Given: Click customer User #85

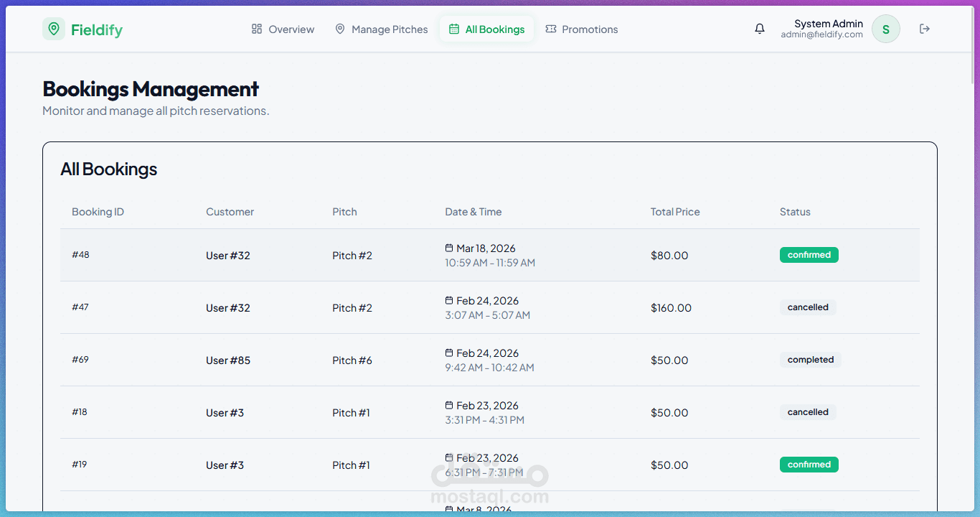Looking at the screenshot, I should click(x=228, y=360).
